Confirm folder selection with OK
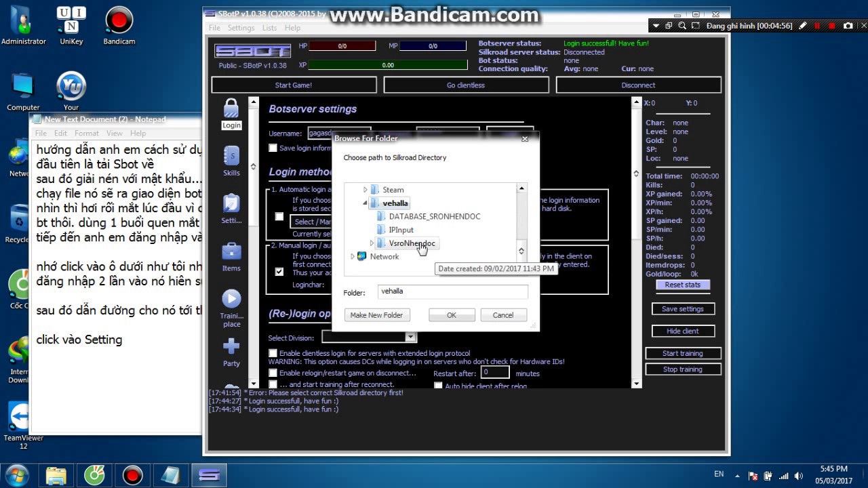This screenshot has height=488, width=868. coord(452,315)
